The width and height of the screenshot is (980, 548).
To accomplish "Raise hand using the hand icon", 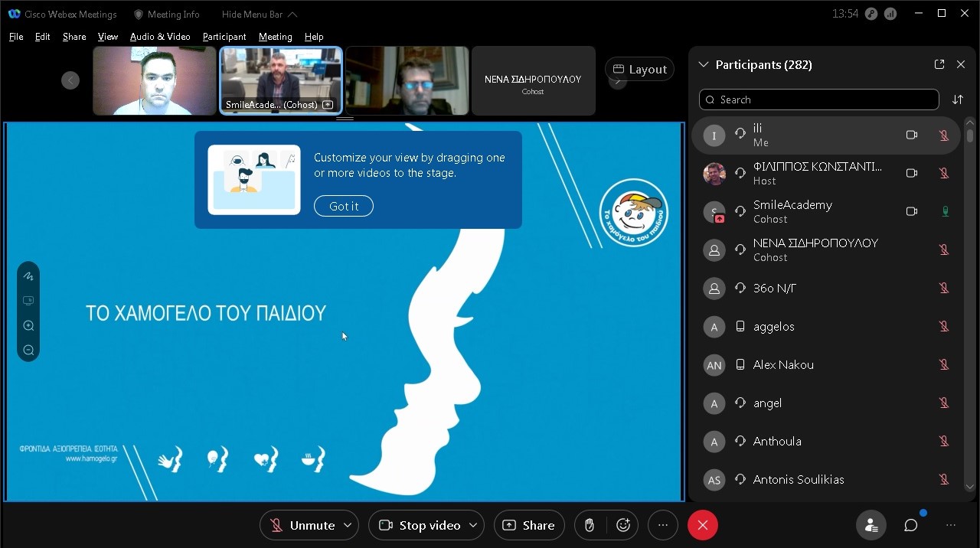I will [590, 525].
